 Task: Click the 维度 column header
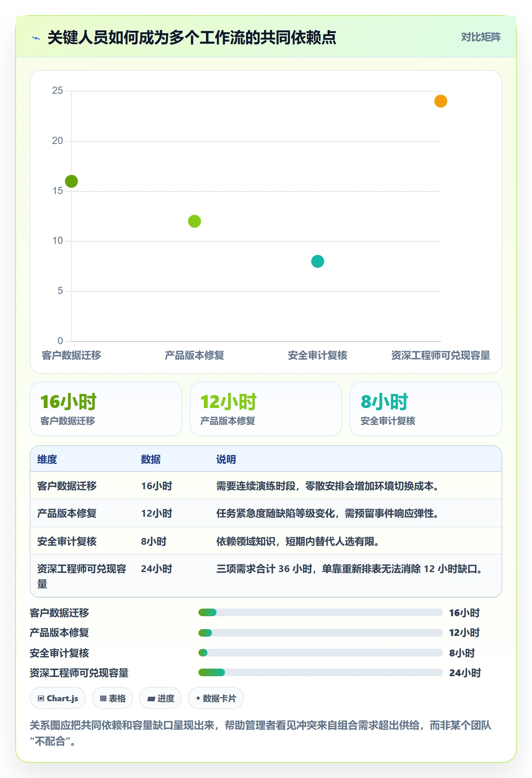coord(47,459)
